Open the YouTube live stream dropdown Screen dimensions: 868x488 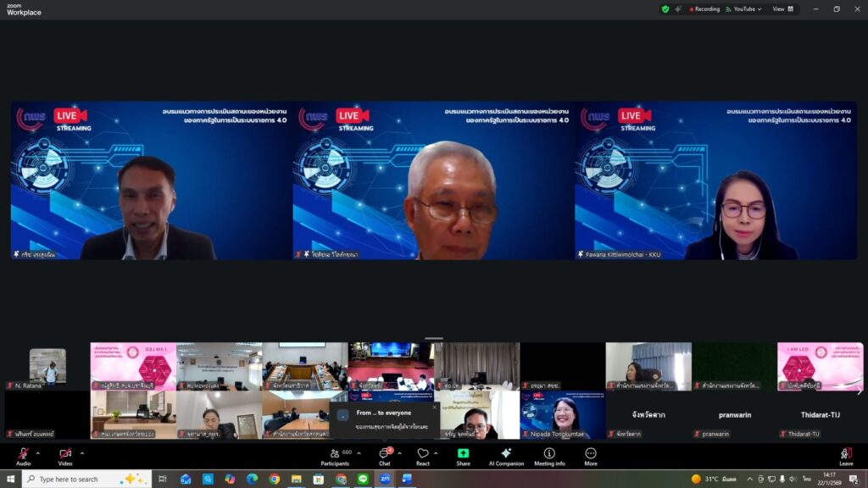click(747, 9)
